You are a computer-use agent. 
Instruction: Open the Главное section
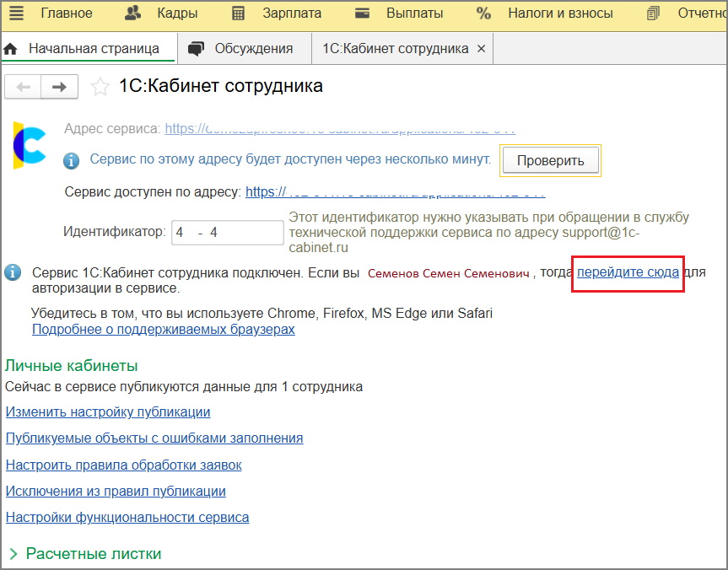67,13
